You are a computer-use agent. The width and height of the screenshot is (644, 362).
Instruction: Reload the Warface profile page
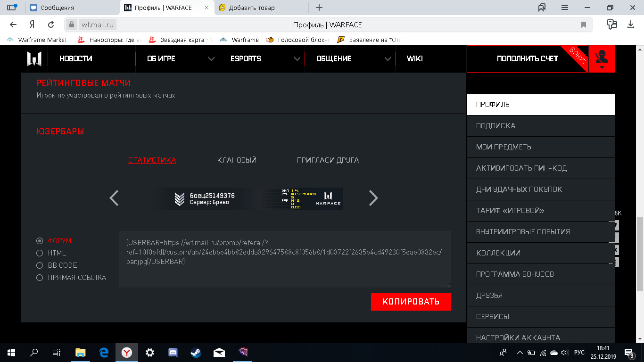51,25
